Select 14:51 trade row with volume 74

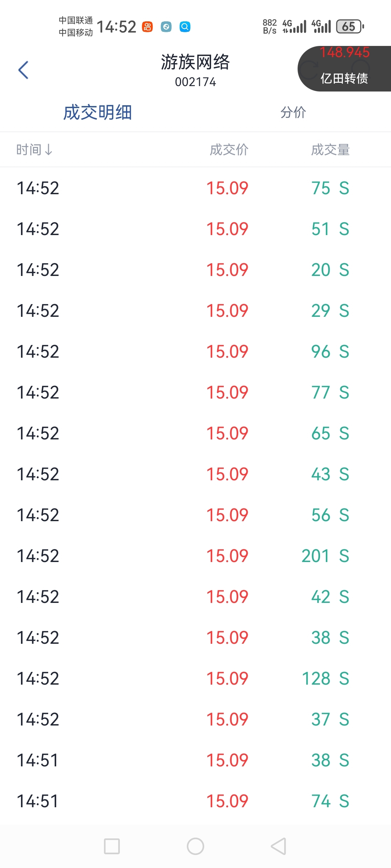tap(195, 801)
